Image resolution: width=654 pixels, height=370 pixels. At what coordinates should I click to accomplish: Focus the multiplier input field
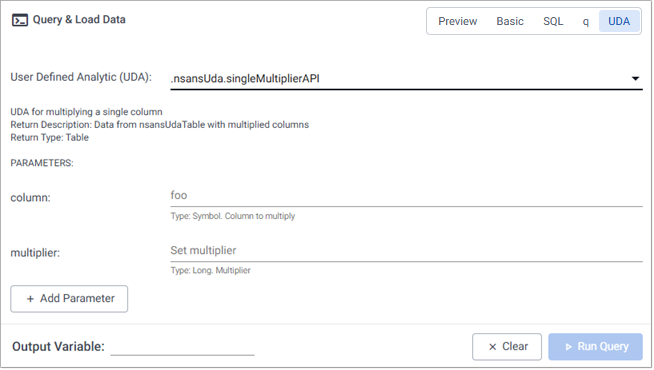406,251
